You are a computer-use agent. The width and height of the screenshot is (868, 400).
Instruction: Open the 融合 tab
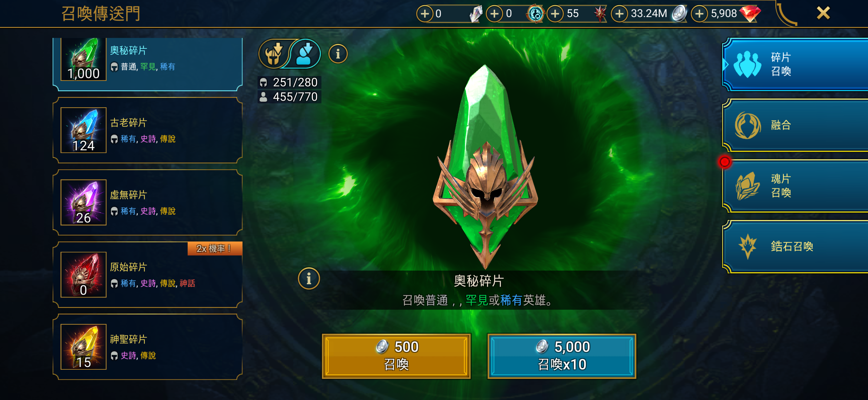pos(795,125)
